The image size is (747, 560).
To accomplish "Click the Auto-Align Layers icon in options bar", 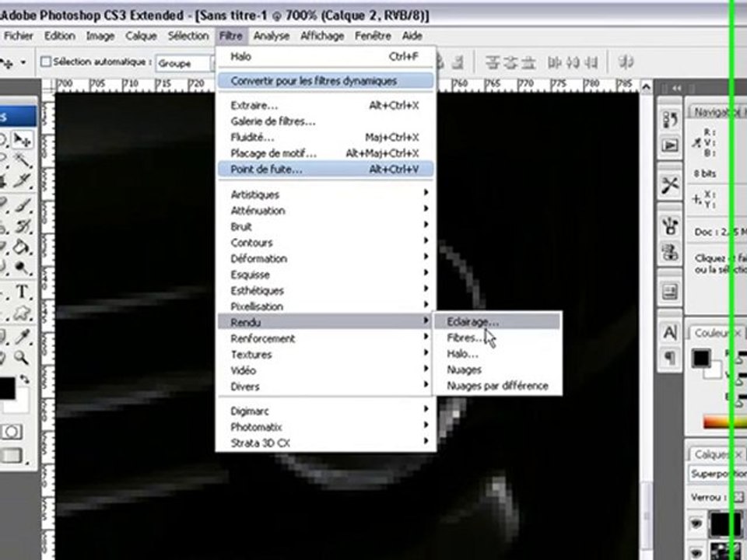I will 626,62.
